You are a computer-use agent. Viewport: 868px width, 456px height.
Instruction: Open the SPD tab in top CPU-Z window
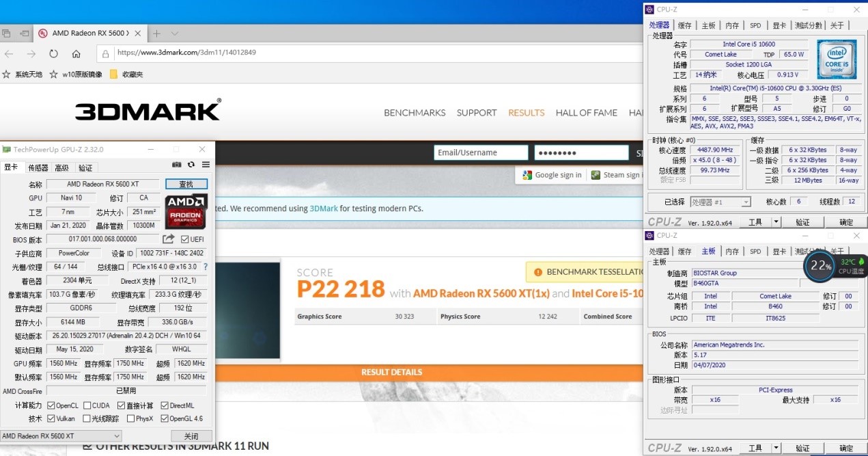coord(755,25)
